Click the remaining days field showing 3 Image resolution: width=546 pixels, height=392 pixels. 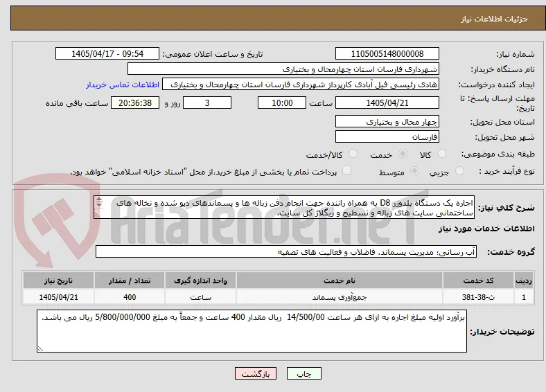(x=207, y=103)
